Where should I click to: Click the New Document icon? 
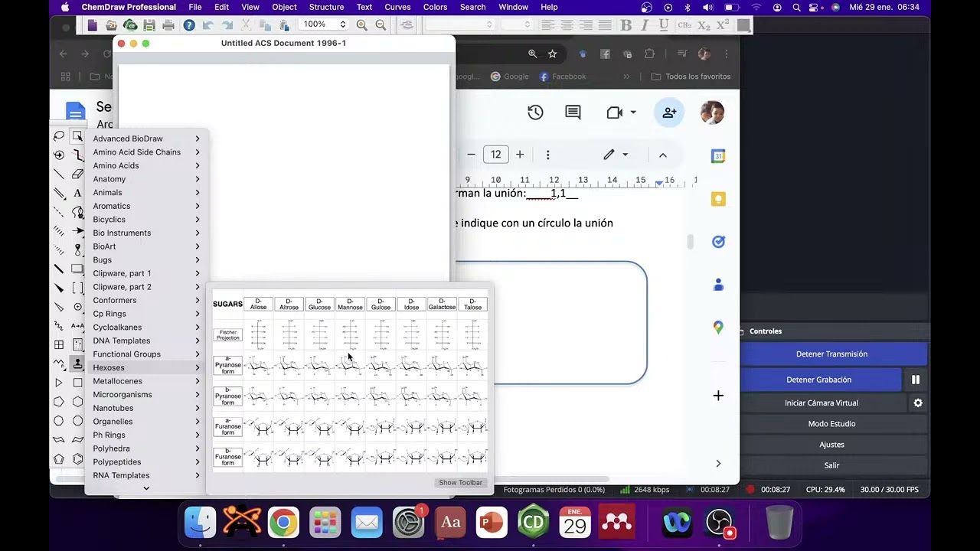[x=92, y=25]
